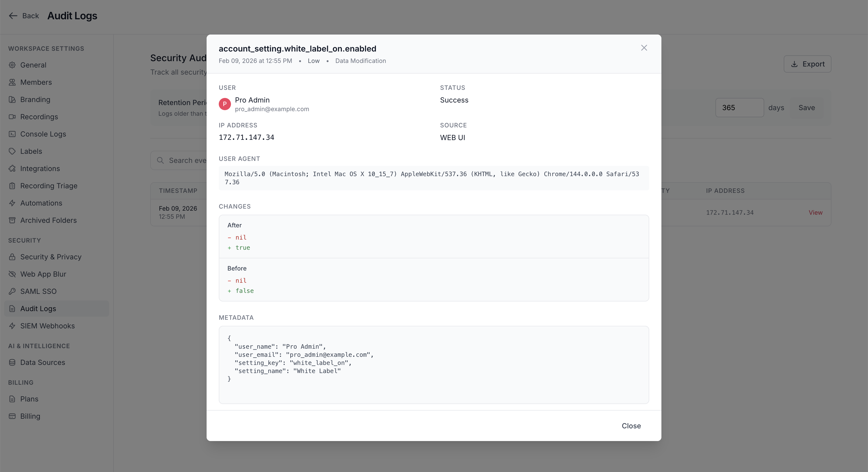Click the Web App Blur eye icon
The width and height of the screenshot is (868, 472).
click(x=12, y=274)
